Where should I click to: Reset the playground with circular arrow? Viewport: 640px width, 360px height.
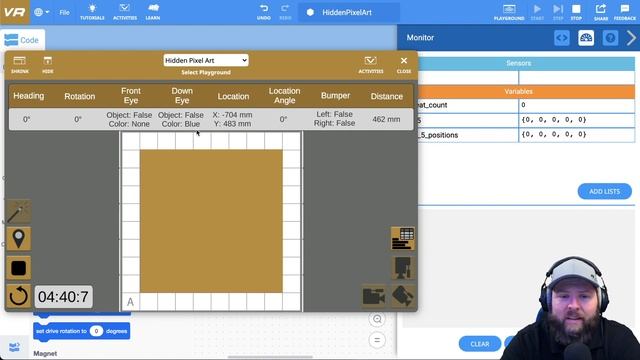(18, 296)
